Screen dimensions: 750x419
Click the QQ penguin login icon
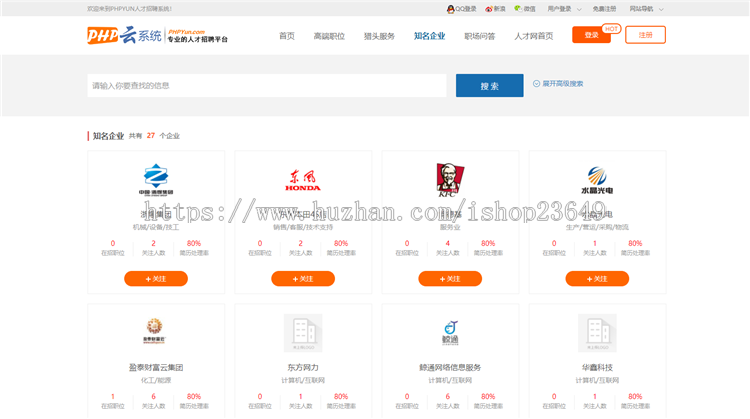click(450, 9)
